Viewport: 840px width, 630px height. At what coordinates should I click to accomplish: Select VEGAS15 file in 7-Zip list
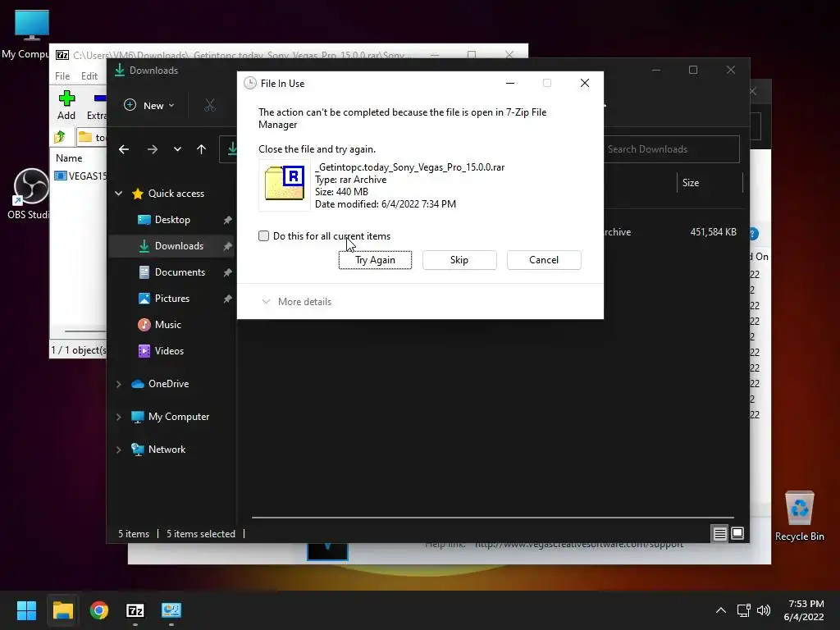(x=80, y=176)
